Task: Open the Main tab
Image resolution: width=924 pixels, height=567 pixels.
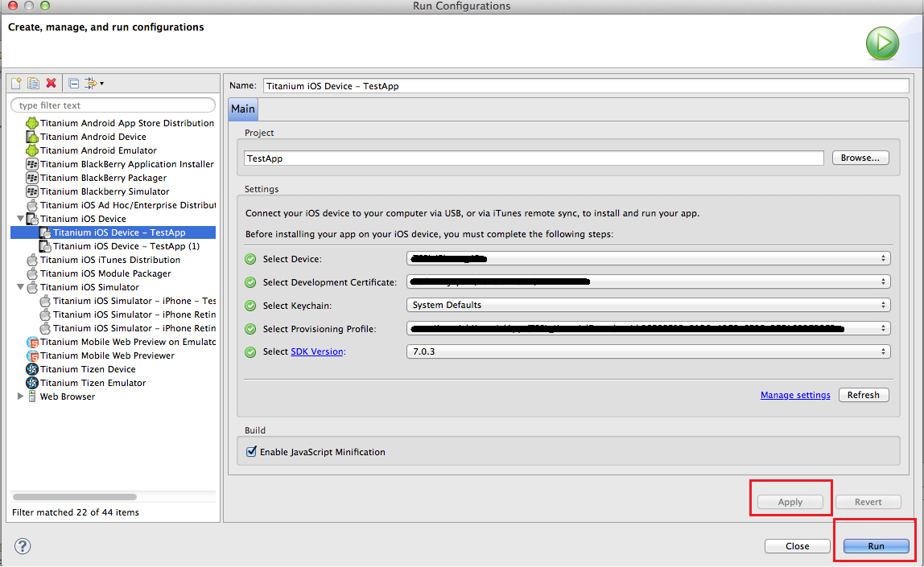Action: coord(243,109)
